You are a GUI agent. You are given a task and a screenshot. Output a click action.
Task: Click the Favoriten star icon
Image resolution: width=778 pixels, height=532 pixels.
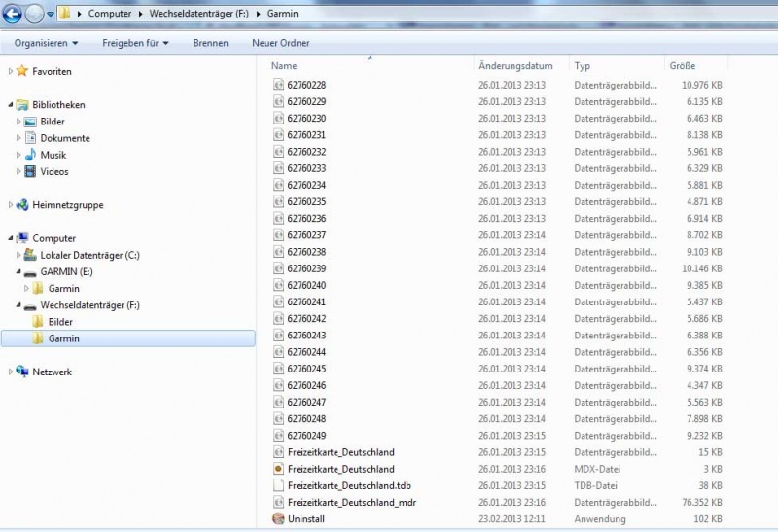[21, 71]
